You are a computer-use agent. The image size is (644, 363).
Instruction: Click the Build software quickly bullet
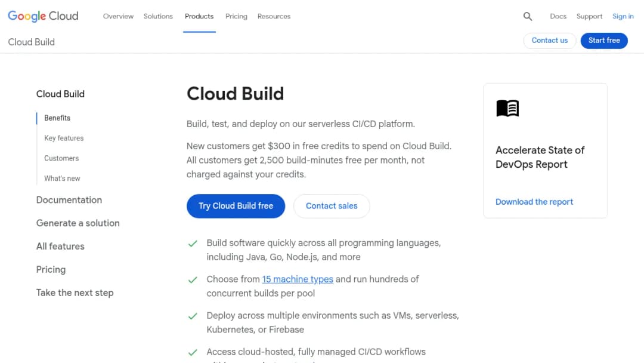[324, 250]
